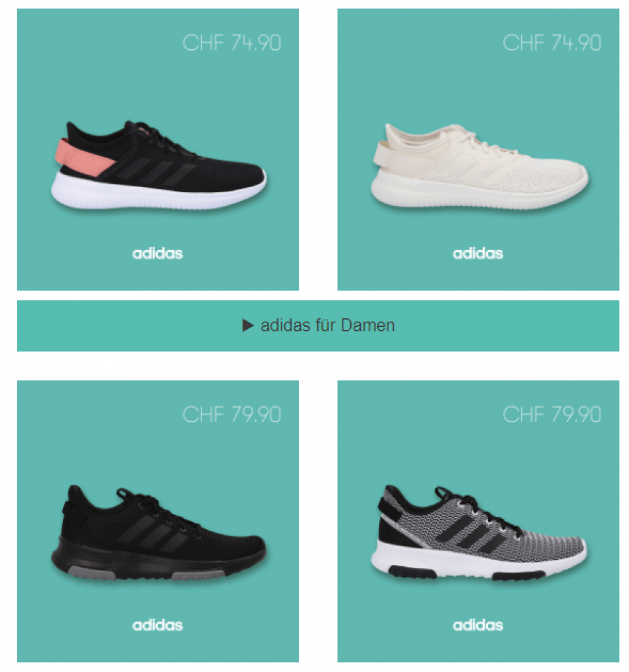Click the adidas logo under the black-pink shoe

(x=157, y=253)
